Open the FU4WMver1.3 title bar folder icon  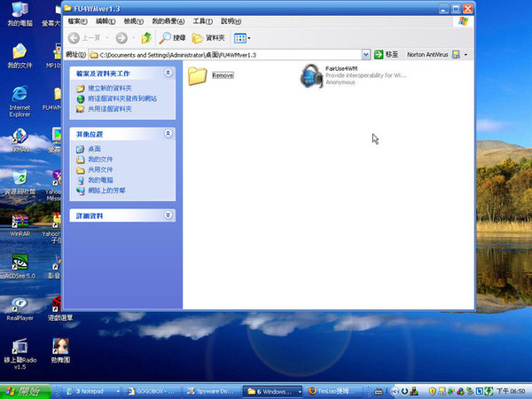(x=68, y=8)
